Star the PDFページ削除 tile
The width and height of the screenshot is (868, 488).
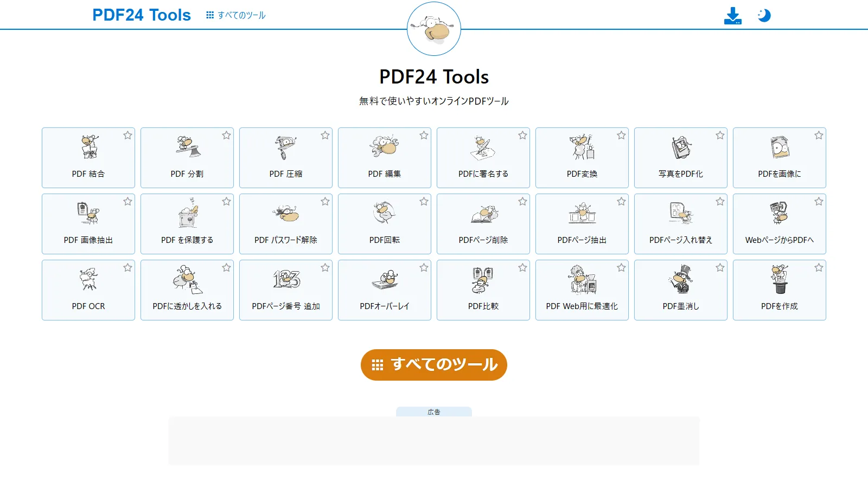(x=522, y=202)
